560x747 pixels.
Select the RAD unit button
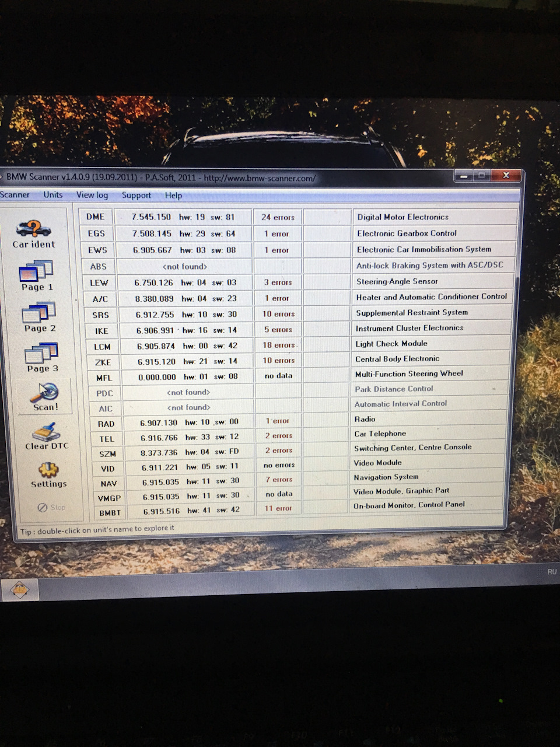click(x=106, y=424)
